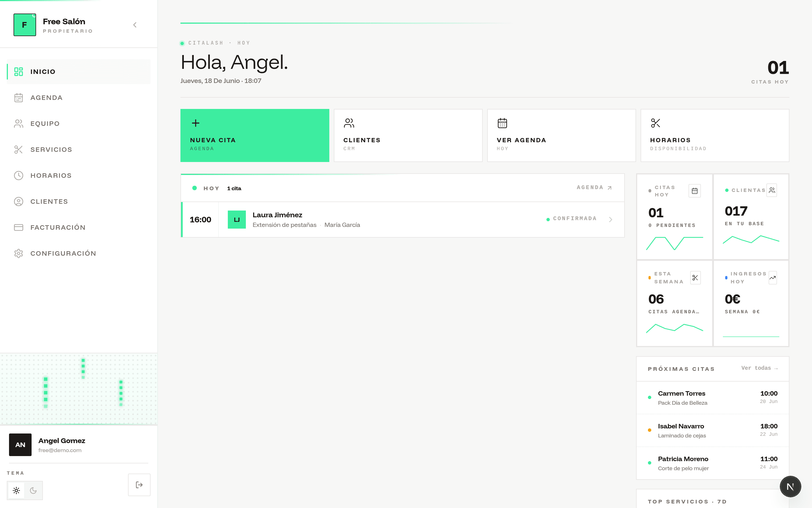
Task: Click the Esta Semana sparkline chart
Action: point(674,328)
